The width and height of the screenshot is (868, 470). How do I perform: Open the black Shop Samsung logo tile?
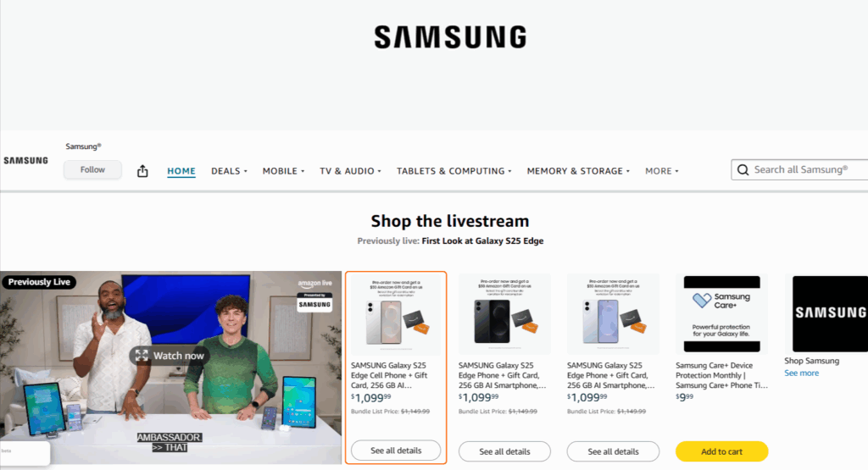tap(830, 313)
